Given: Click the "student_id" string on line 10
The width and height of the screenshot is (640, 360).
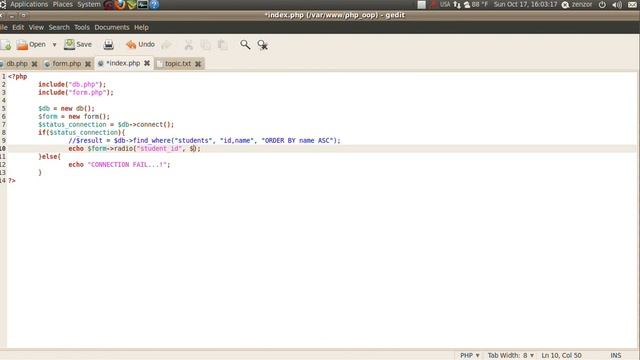Looking at the screenshot, I should pyautogui.click(x=159, y=149).
